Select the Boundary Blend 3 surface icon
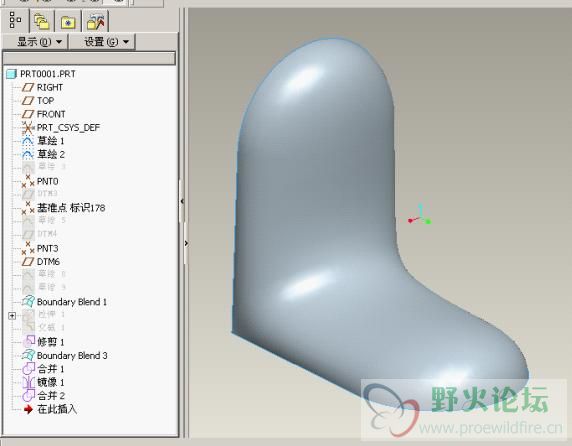 (28, 355)
